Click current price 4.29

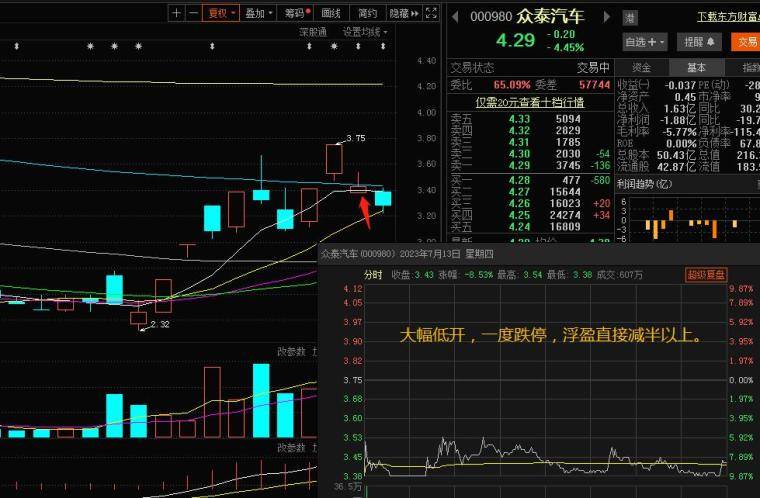[x=515, y=40]
